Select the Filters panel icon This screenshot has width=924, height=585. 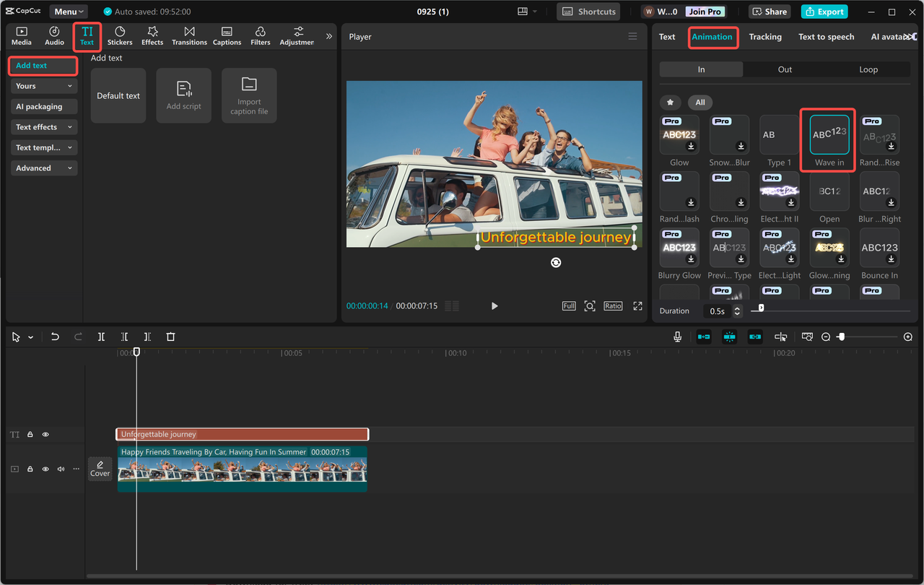tap(260, 36)
